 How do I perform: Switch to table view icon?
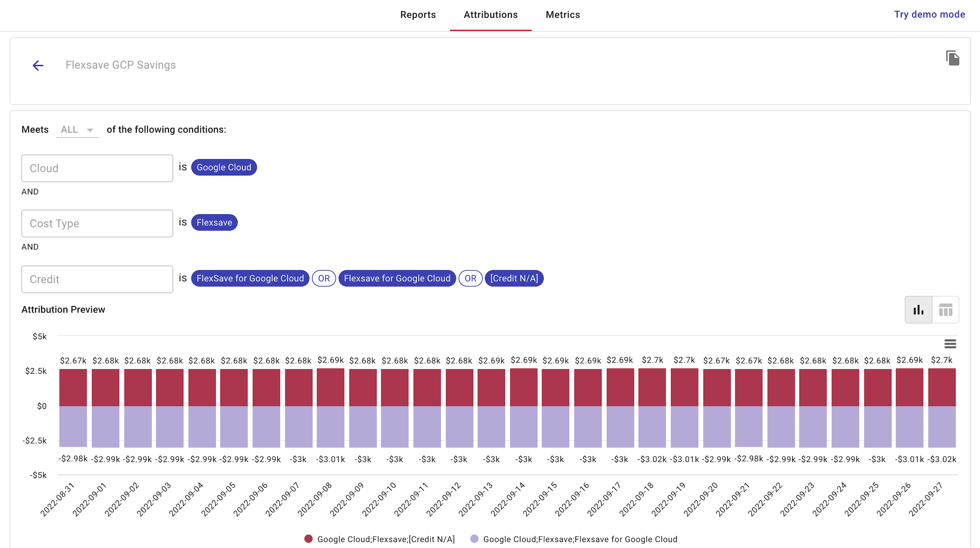tap(945, 310)
